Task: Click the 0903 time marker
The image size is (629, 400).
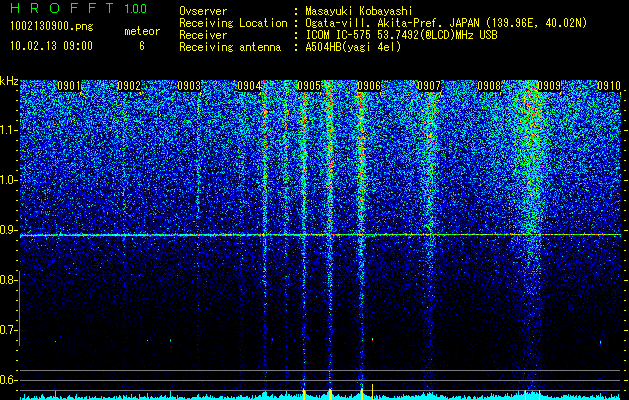Action: (189, 86)
